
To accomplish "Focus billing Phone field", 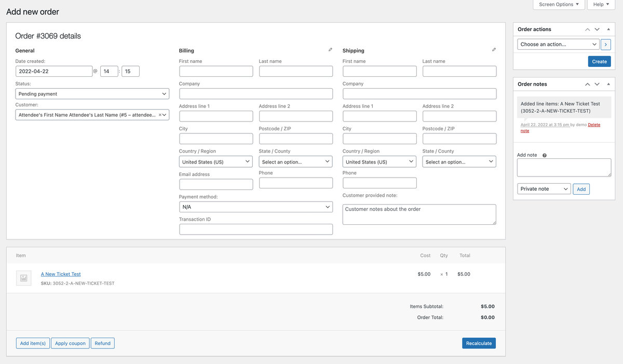I will (x=296, y=183).
